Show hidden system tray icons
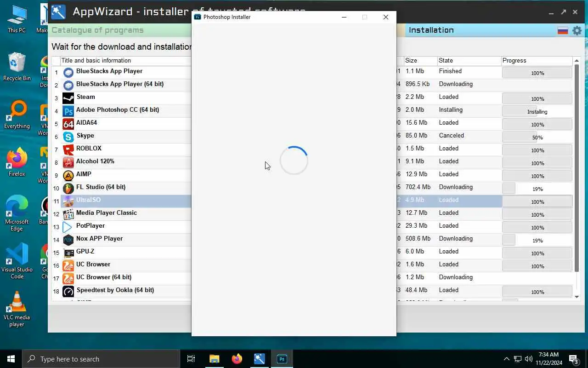This screenshot has height=368, width=588. (506, 359)
